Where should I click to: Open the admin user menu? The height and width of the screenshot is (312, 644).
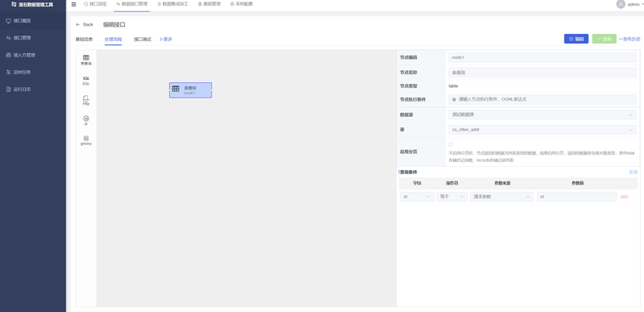point(630,4)
